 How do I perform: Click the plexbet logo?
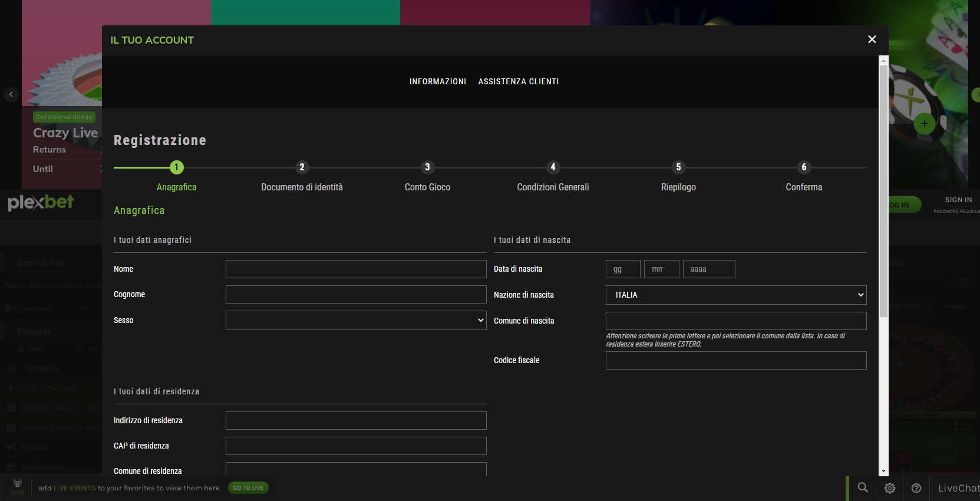tap(41, 202)
